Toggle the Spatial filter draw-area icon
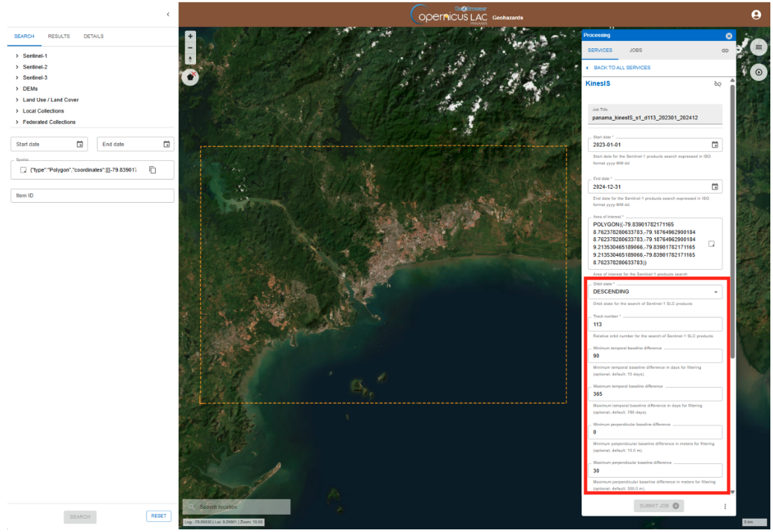Viewport: 773px width, 532px height. (x=23, y=170)
